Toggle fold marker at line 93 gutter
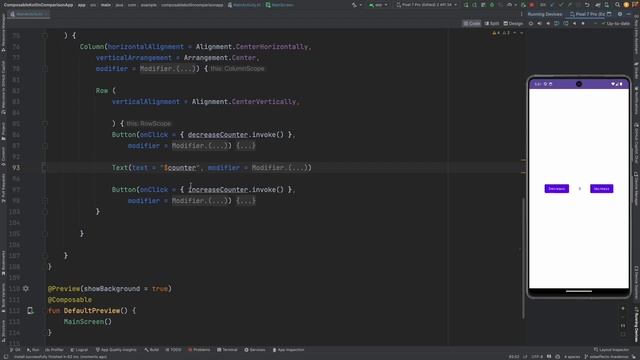The image size is (640, 360). click(44, 167)
